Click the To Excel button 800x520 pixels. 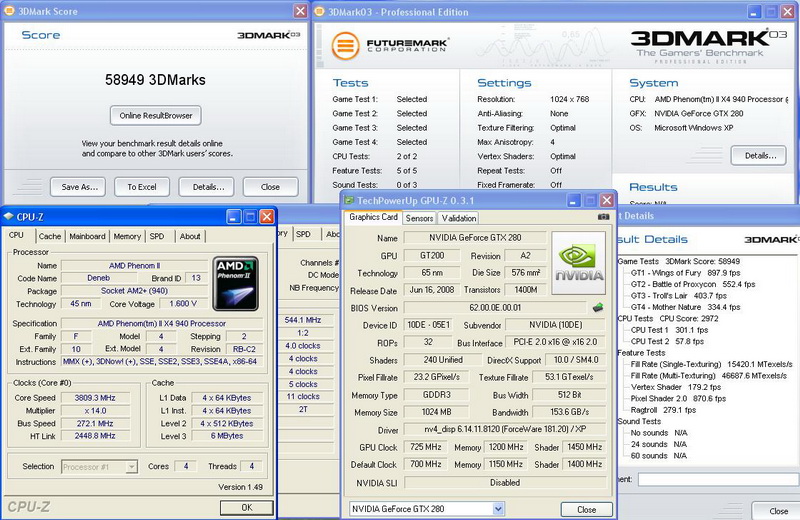pos(142,187)
